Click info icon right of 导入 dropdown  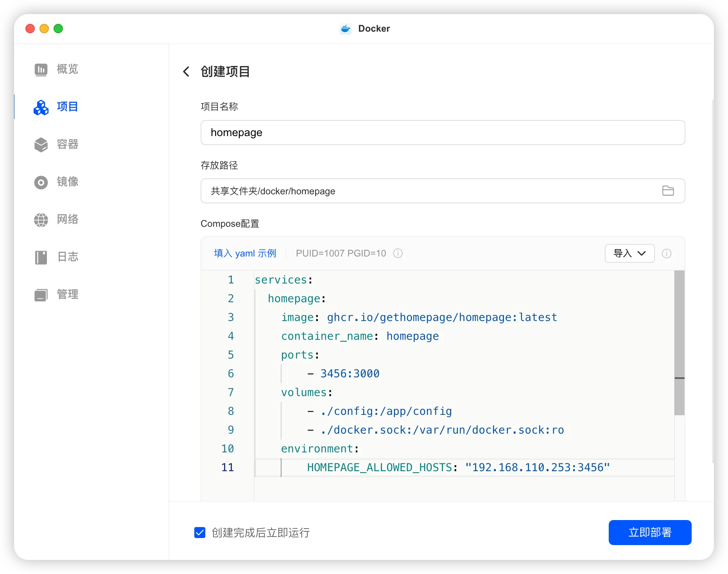click(667, 253)
